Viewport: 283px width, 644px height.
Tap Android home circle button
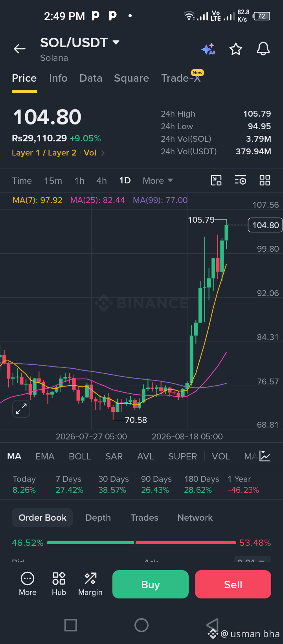click(x=141, y=625)
